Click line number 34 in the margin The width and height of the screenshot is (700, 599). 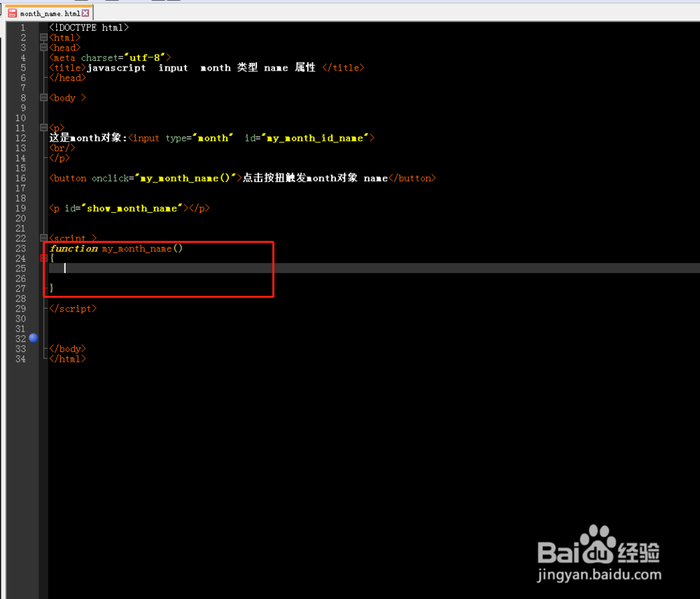(20, 359)
